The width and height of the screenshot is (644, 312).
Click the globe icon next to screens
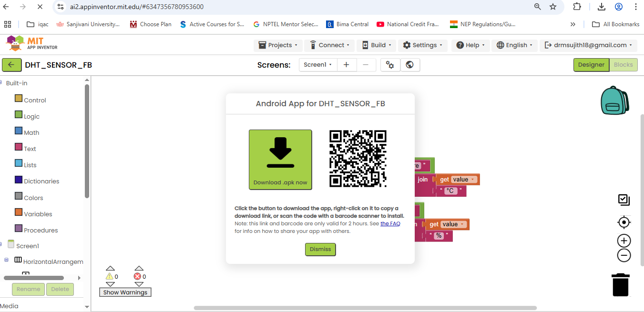coord(410,65)
